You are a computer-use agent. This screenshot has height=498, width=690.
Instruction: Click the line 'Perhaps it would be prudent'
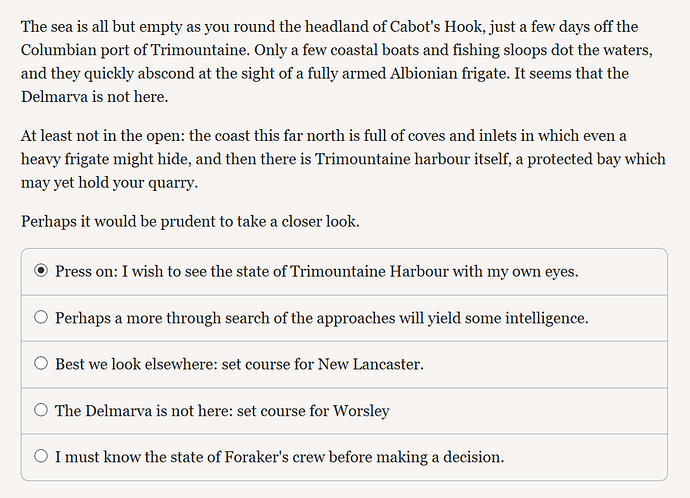pos(190,221)
